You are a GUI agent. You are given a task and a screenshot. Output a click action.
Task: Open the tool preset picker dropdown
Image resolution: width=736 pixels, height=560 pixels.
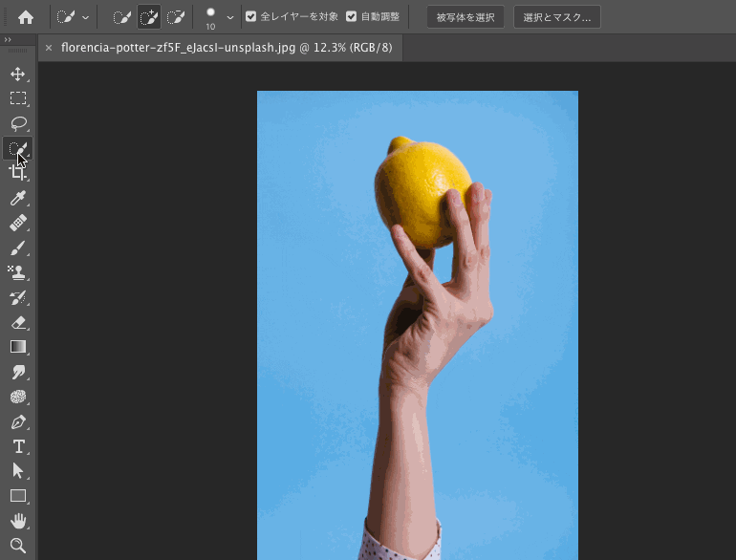click(x=85, y=18)
